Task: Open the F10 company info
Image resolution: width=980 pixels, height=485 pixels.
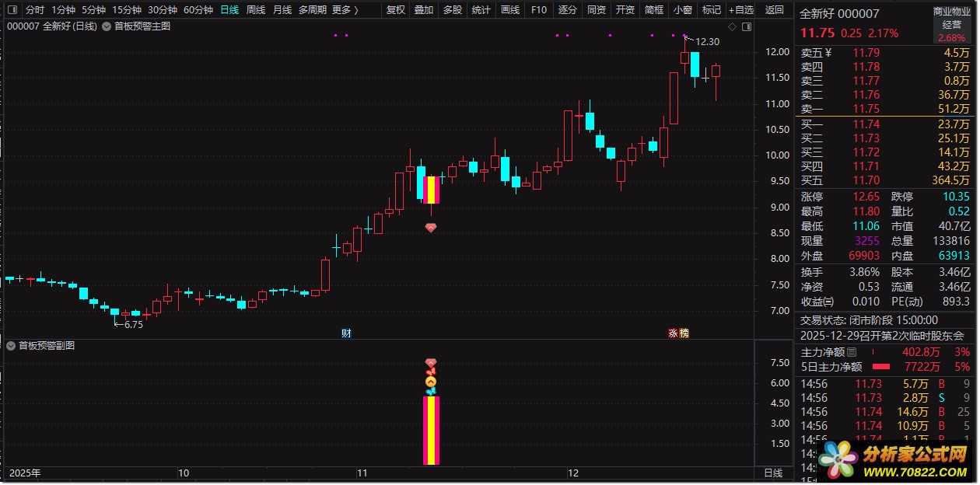Action: (x=539, y=10)
